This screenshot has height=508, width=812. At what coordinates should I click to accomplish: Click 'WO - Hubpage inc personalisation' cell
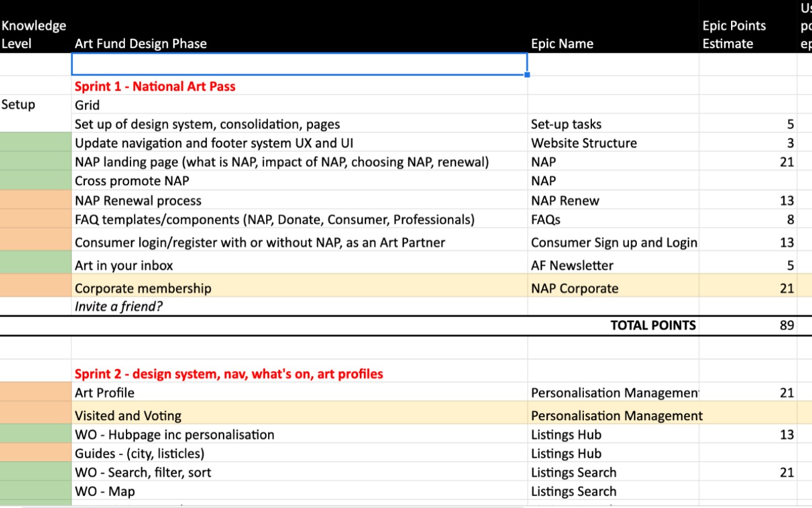tap(299, 434)
